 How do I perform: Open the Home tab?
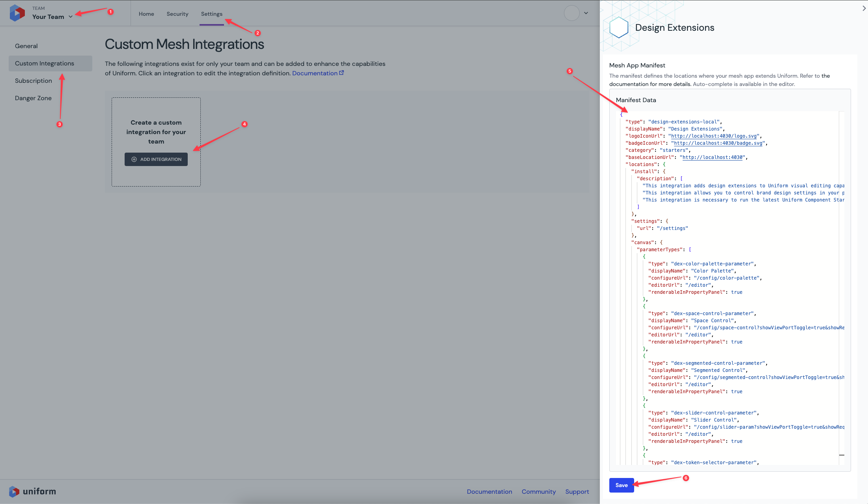[146, 14]
